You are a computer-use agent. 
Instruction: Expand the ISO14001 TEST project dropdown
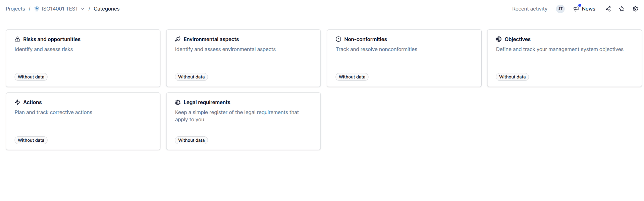pyautogui.click(x=59, y=9)
